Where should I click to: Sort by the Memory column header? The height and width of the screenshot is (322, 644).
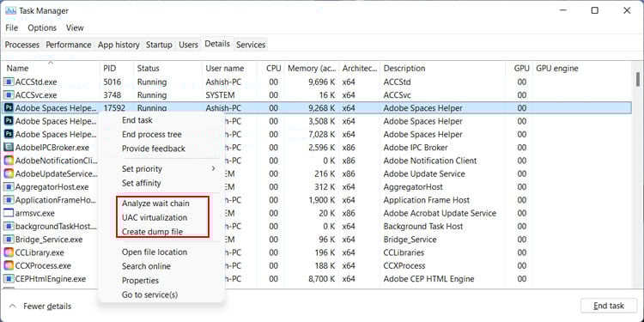tap(312, 68)
